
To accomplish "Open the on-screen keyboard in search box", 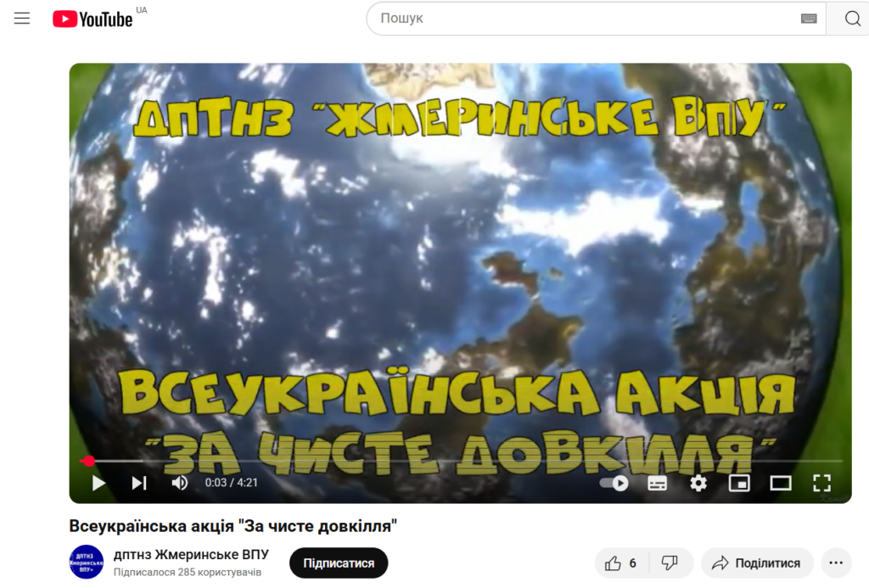I will 809,19.
